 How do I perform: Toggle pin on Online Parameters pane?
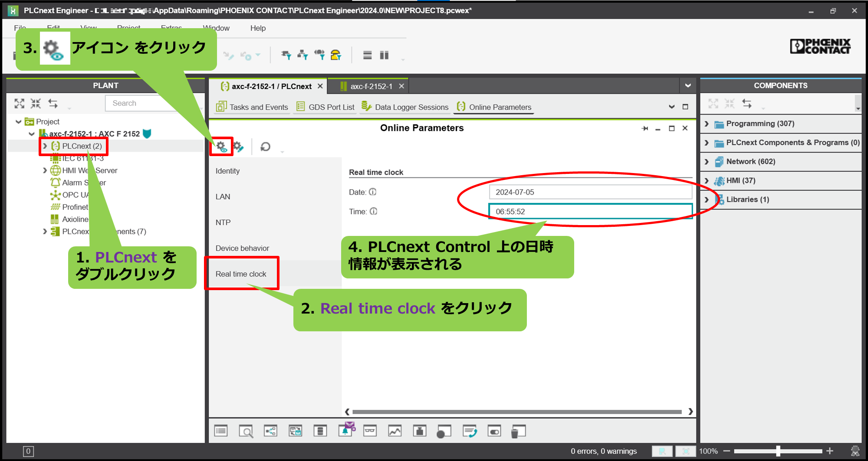645,128
